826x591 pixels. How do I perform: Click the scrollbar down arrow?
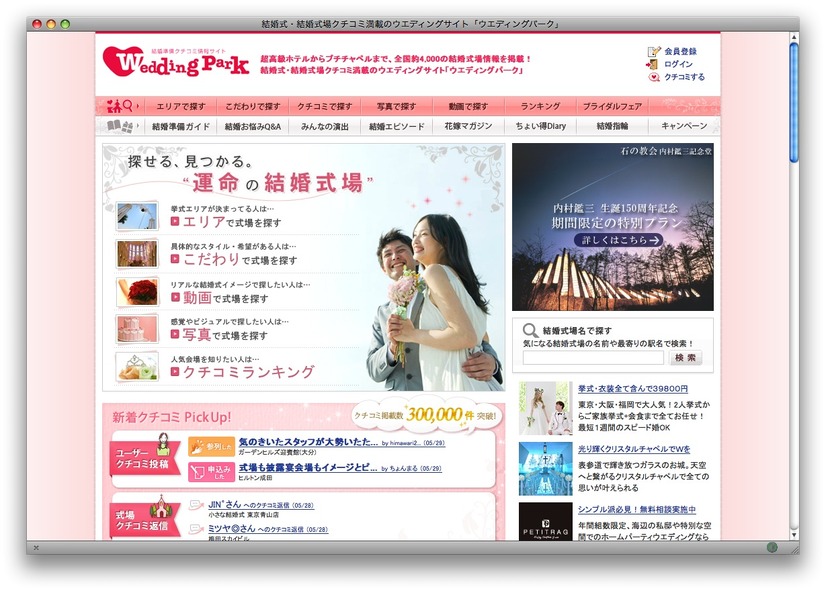click(x=794, y=534)
